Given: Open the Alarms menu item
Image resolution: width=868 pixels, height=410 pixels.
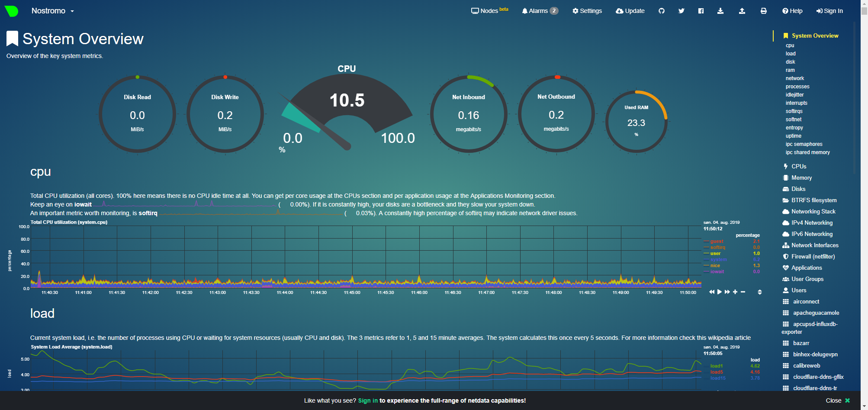Looking at the screenshot, I should point(540,11).
